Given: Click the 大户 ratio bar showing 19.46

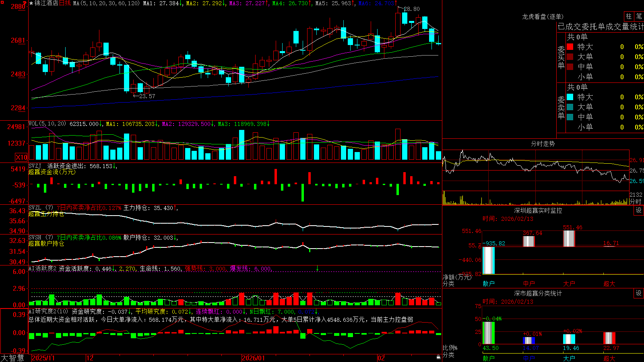Looking at the screenshot, I should pos(569,339).
